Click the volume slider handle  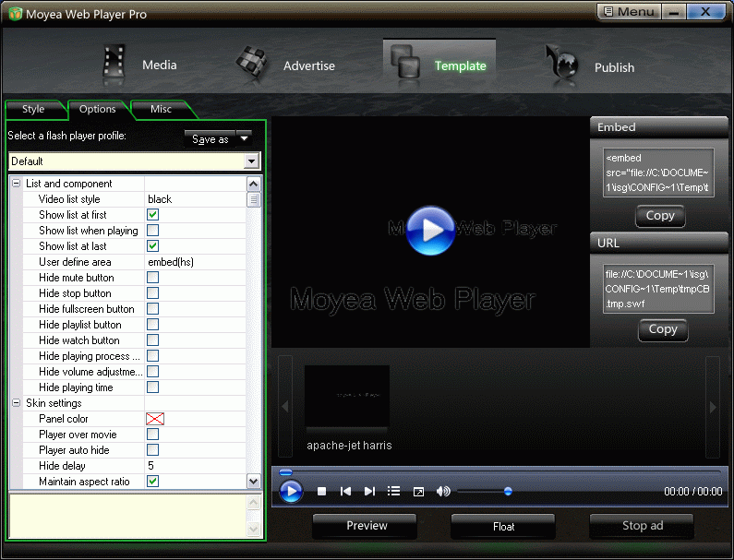coord(508,491)
